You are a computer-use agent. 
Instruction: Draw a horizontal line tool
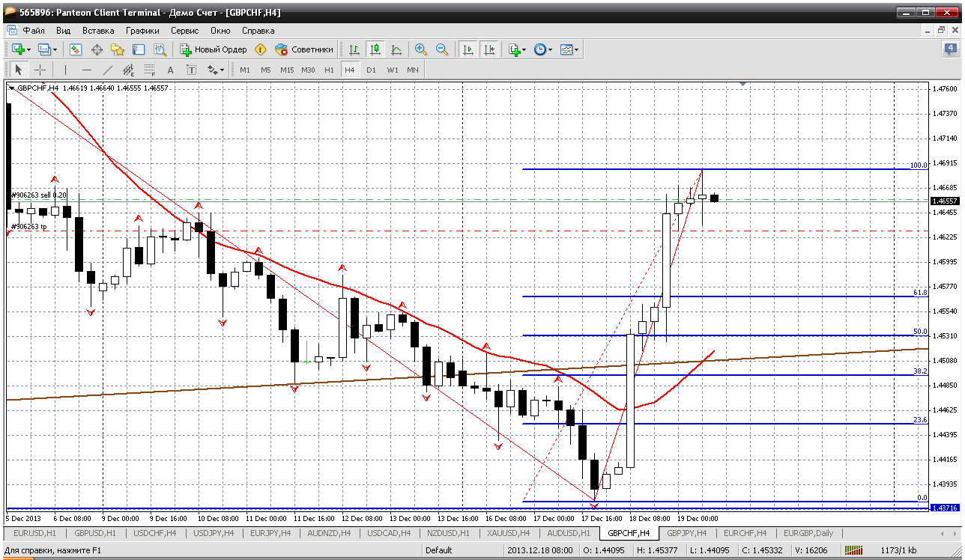[86, 70]
